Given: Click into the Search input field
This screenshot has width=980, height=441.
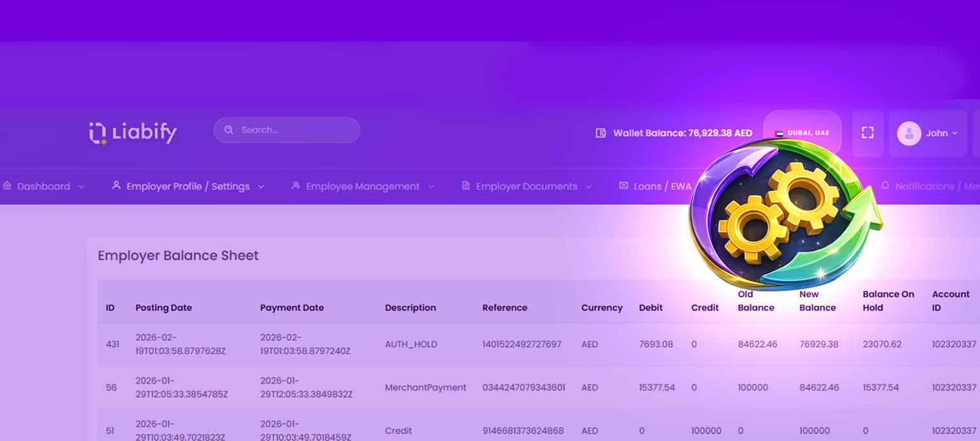Looking at the screenshot, I should click(294, 130).
